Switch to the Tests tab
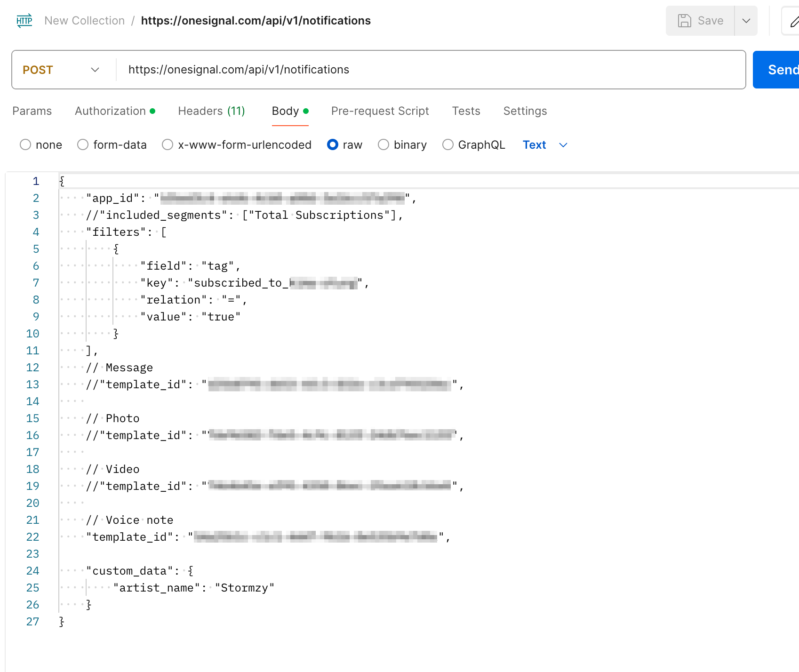The height and width of the screenshot is (672, 799). 466,111
